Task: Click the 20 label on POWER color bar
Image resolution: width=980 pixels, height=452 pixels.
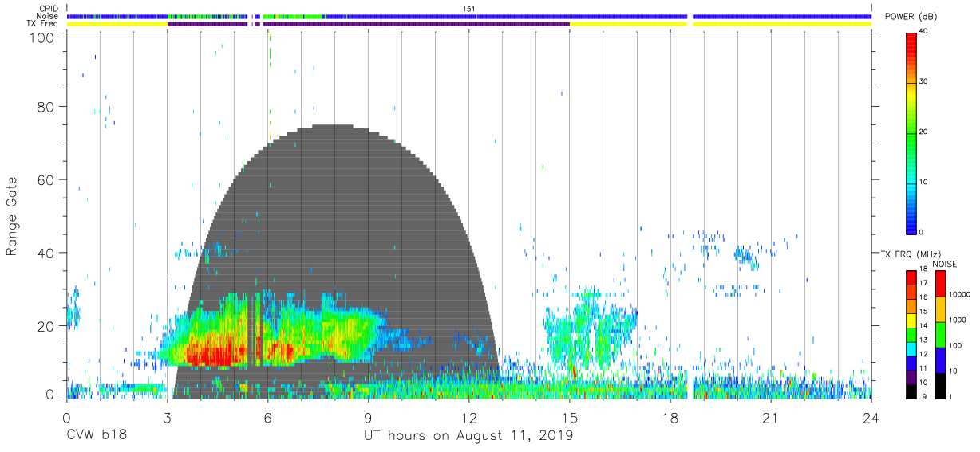Action: (x=924, y=132)
